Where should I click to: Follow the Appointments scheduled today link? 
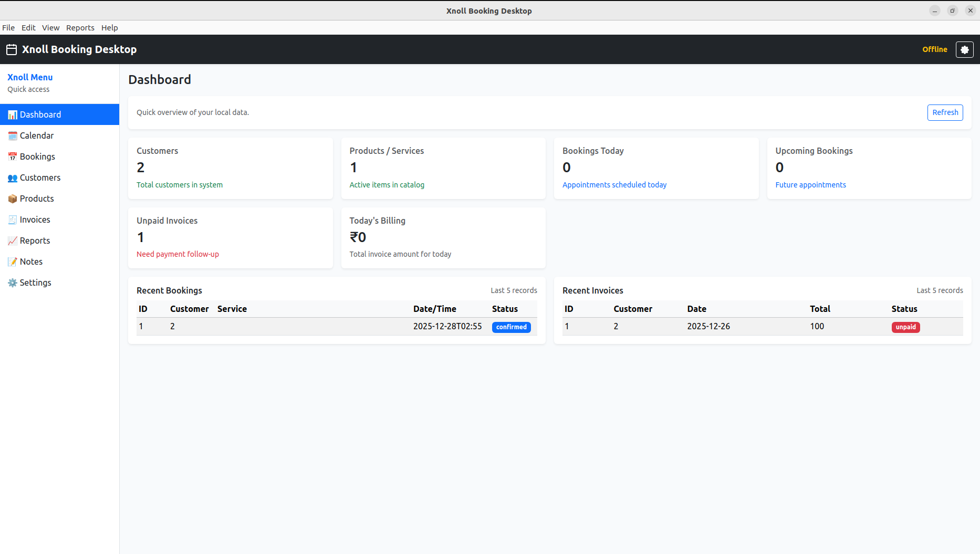[x=614, y=185]
